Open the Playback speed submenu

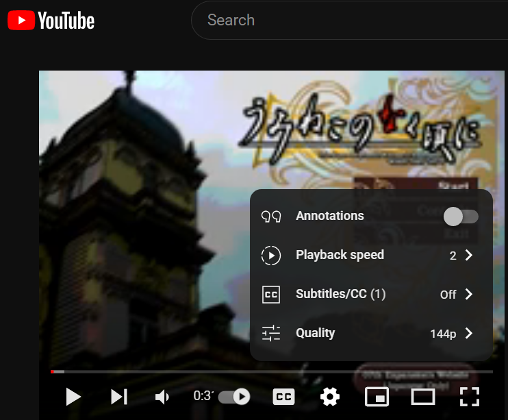371,256
